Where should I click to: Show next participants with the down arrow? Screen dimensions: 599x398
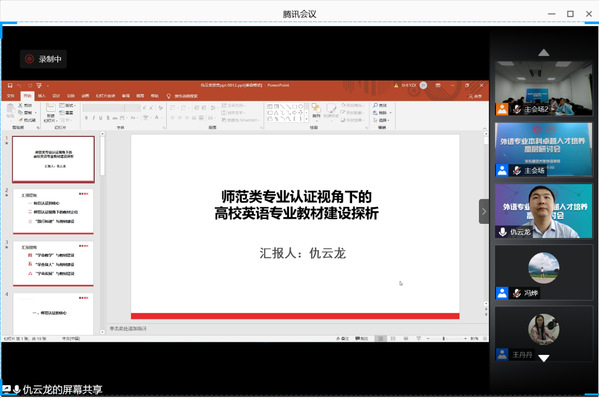[x=543, y=358]
